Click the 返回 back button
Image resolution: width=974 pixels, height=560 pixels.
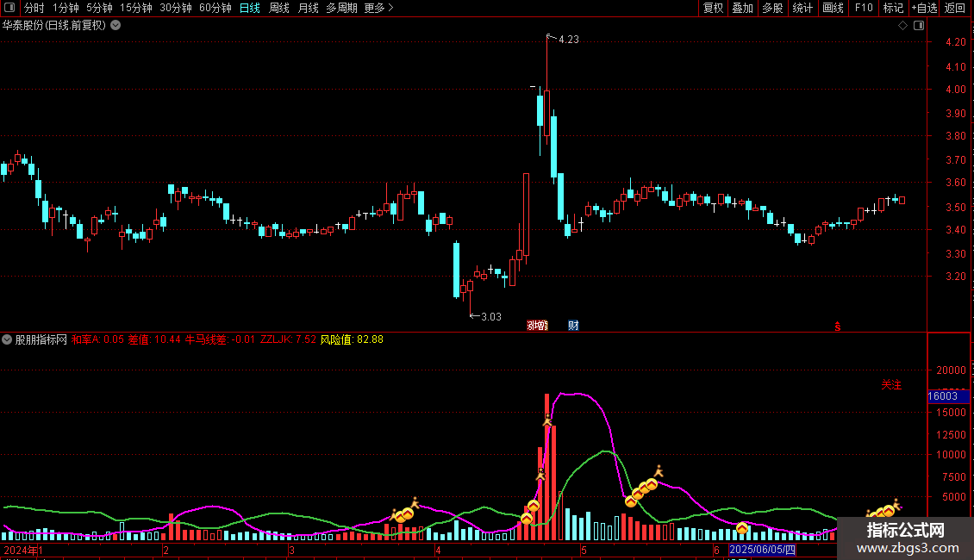tap(955, 8)
